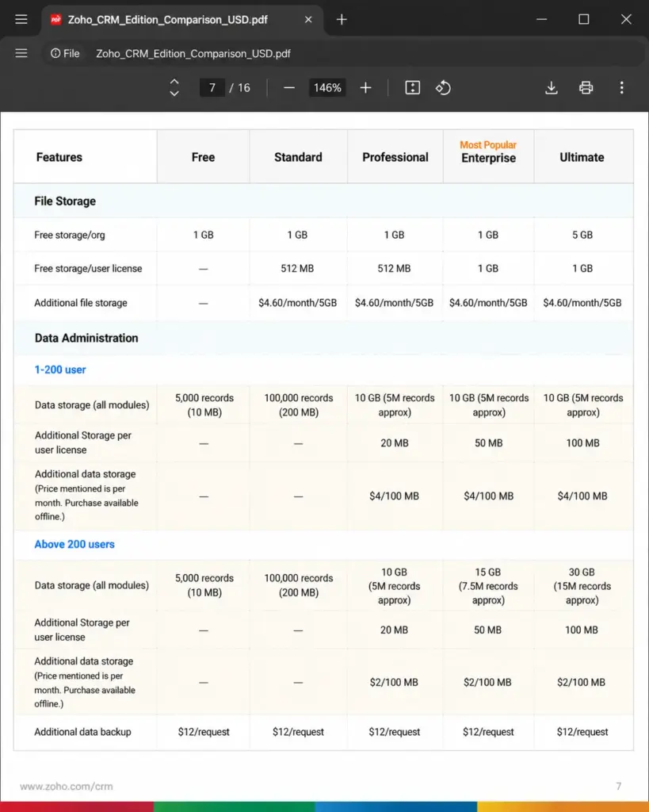Open the three-dot more options menu
The height and width of the screenshot is (812, 649).
[621, 88]
